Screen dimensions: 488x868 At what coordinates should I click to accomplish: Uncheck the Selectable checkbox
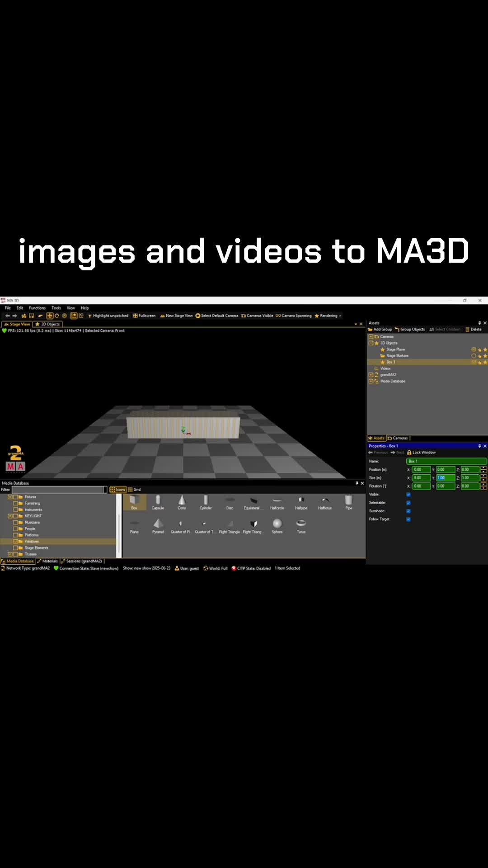click(408, 503)
